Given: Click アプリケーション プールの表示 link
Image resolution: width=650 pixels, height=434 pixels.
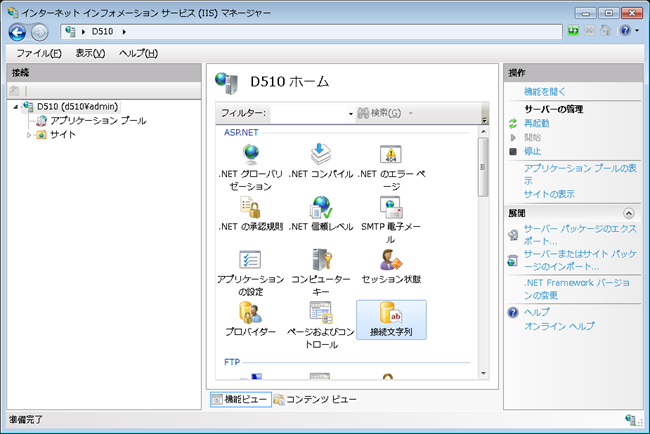Looking at the screenshot, I should pyautogui.click(x=580, y=174).
